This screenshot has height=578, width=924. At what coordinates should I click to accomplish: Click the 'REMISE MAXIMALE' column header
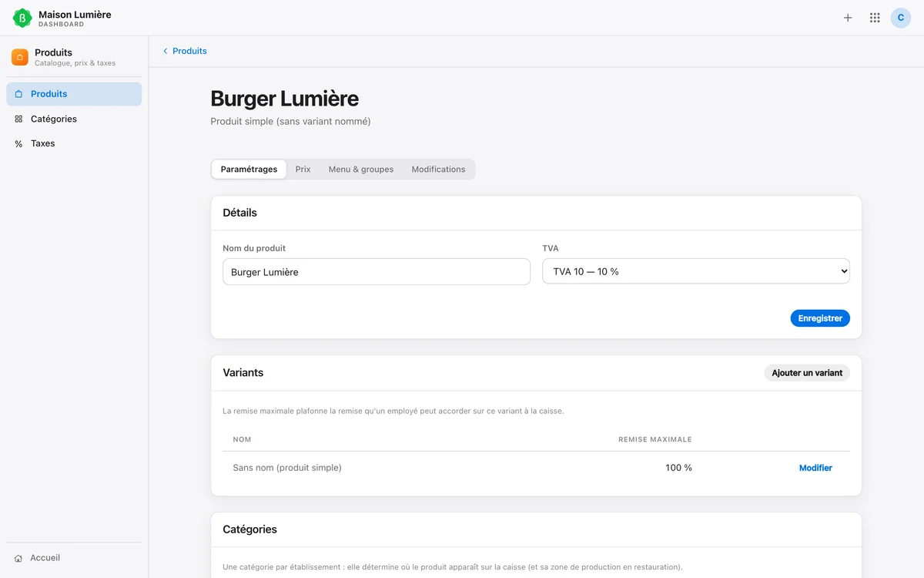coord(655,439)
